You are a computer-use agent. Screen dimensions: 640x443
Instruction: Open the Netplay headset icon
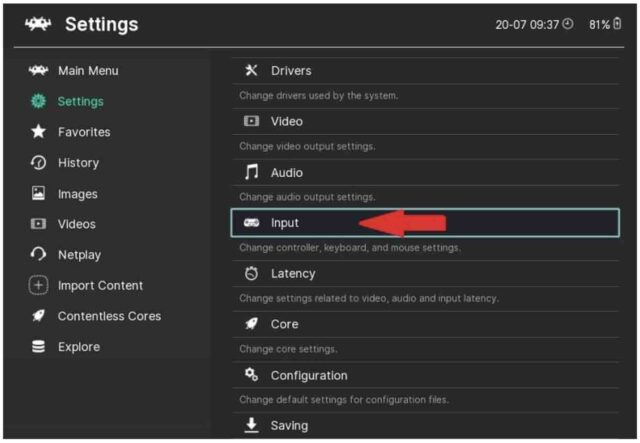pos(38,255)
